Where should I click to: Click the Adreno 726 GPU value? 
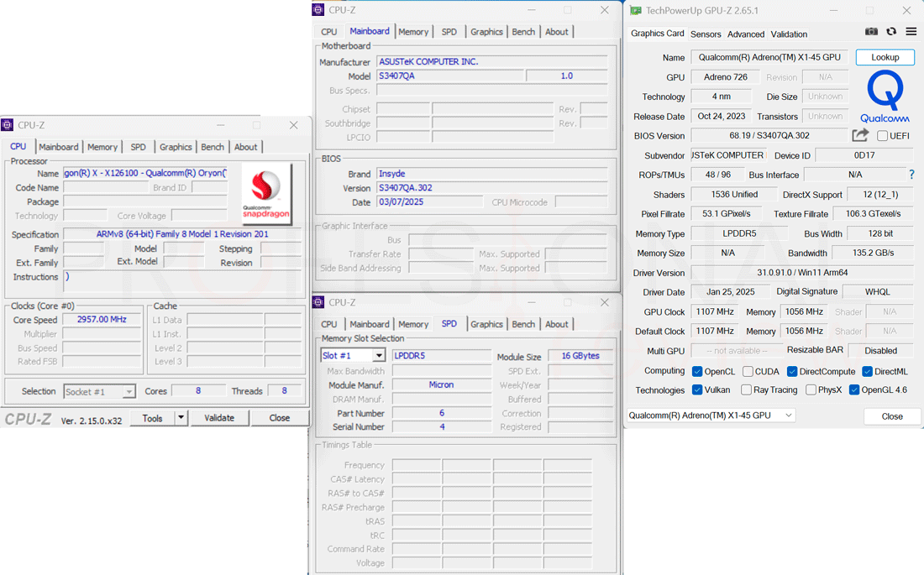click(726, 77)
